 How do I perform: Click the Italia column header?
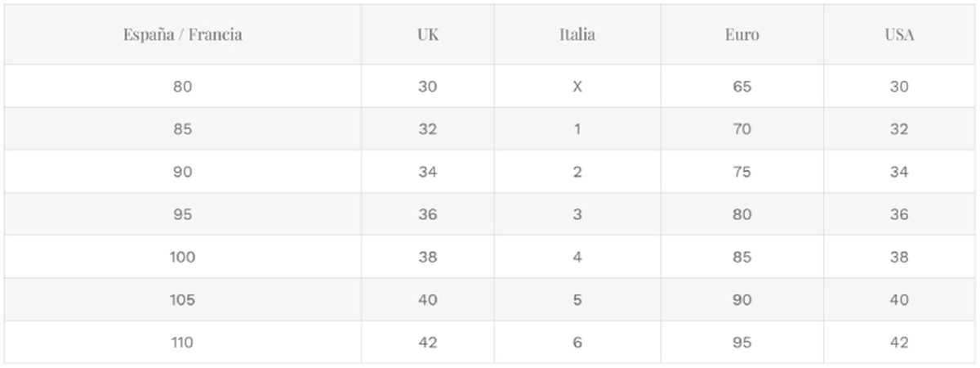coord(577,35)
